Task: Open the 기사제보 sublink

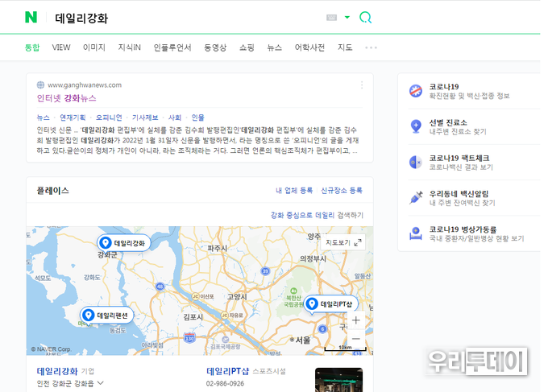Action: click(145, 118)
